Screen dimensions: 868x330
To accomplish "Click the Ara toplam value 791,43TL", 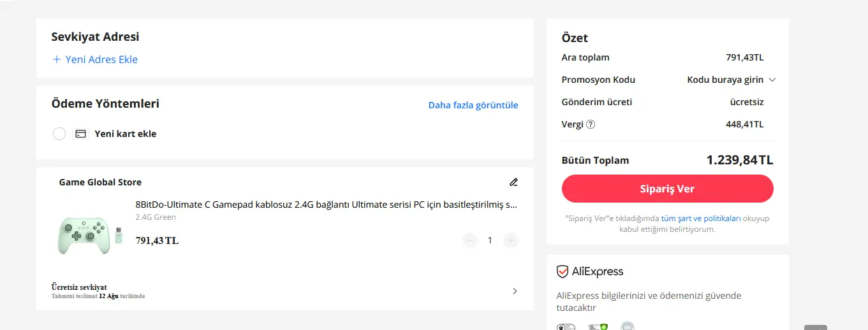I will [744, 57].
